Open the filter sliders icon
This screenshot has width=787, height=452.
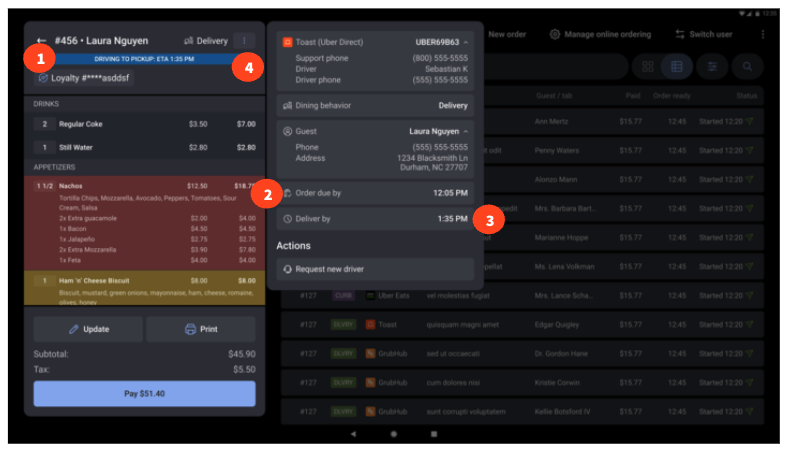click(x=712, y=67)
